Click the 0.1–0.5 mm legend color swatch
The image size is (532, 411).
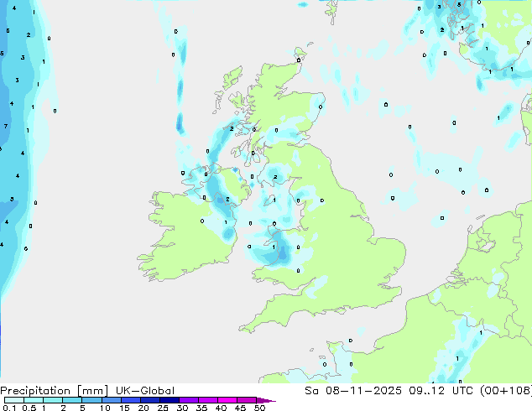coord(14,400)
